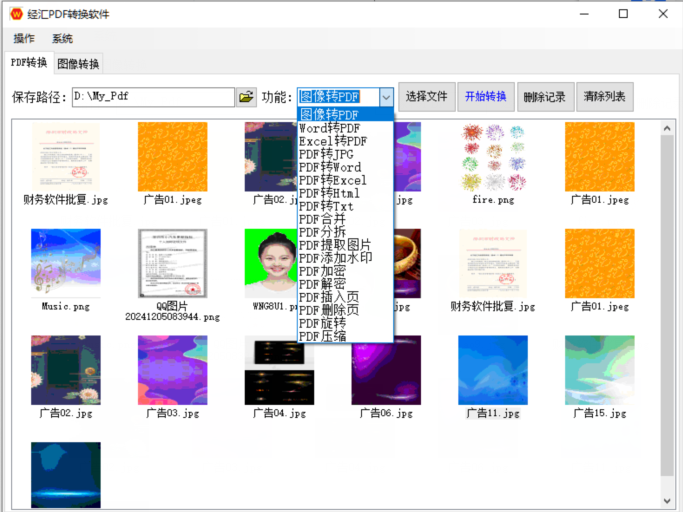Open the 操作 menu

24,39
